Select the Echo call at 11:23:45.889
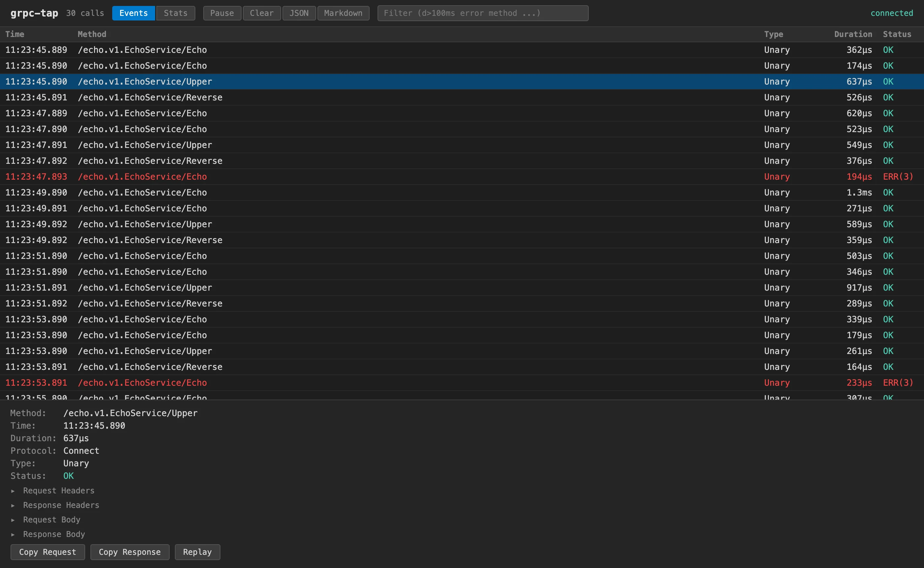Viewport: 924px width, 568px height. pos(462,50)
